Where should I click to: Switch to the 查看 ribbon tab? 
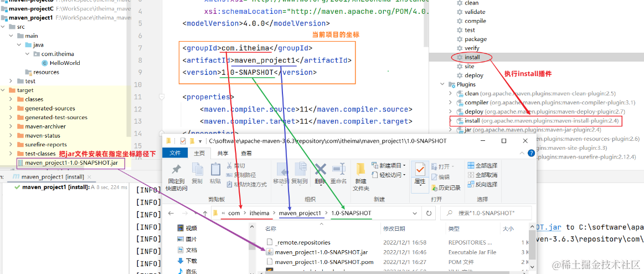point(246,153)
